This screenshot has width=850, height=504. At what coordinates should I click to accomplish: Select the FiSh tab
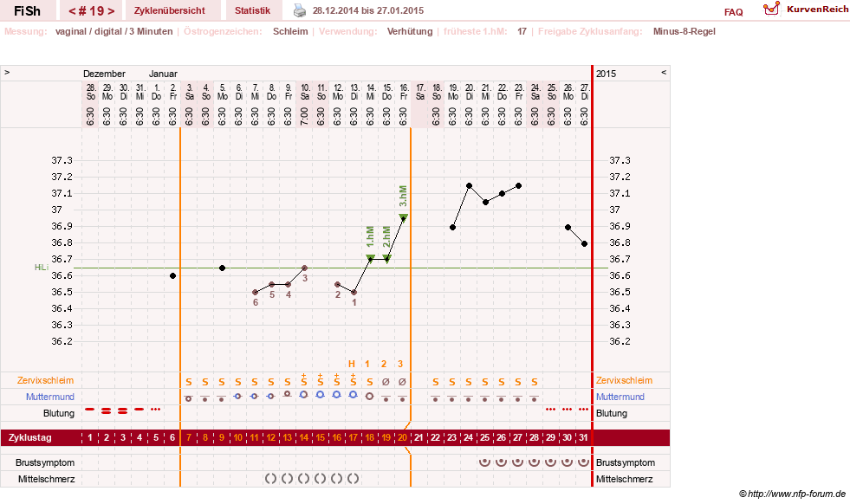pos(27,11)
